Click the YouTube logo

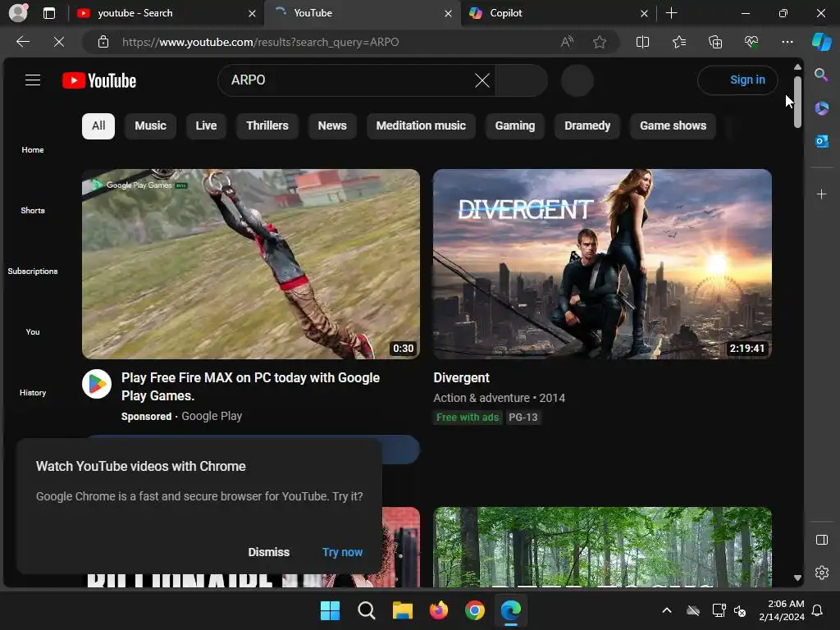tap(99, 80)
